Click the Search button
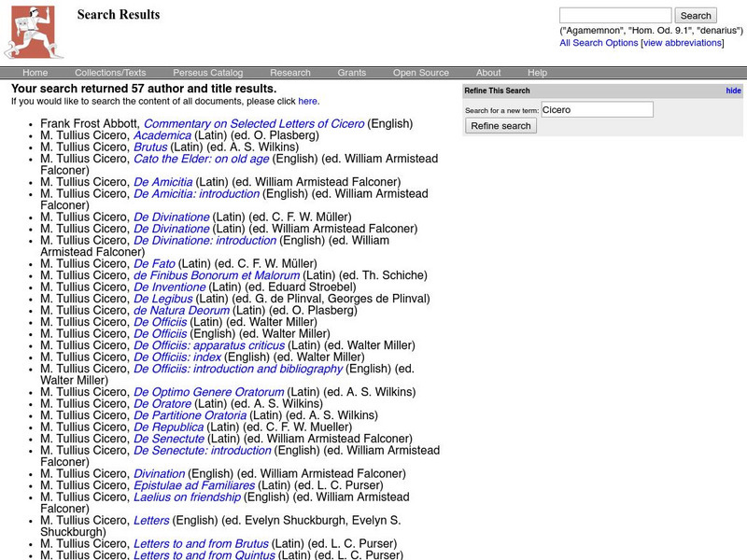Viewport: 747px width, 560px height. [x=695, y=15]
